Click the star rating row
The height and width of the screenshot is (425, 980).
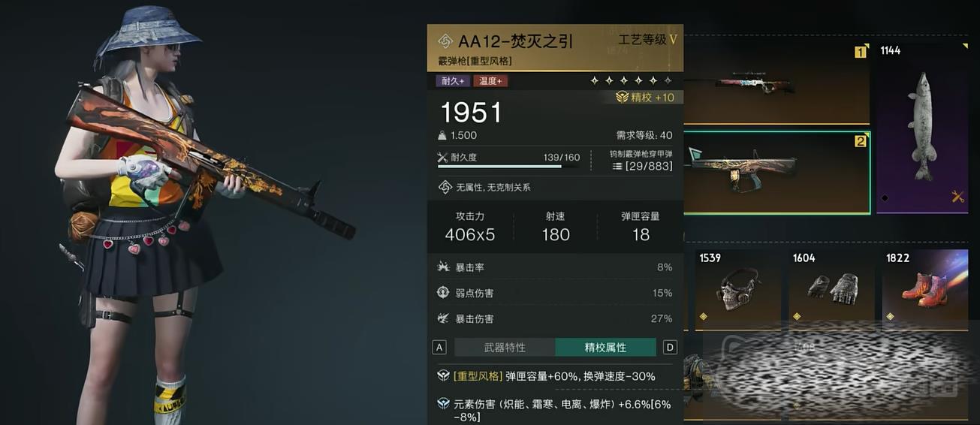[631, 80]
